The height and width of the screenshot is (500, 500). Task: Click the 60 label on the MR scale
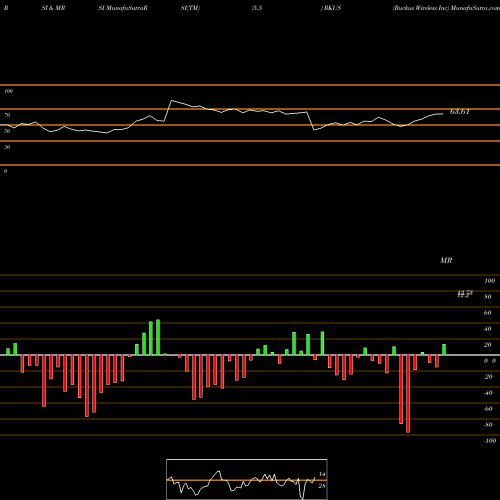point(488,313)
